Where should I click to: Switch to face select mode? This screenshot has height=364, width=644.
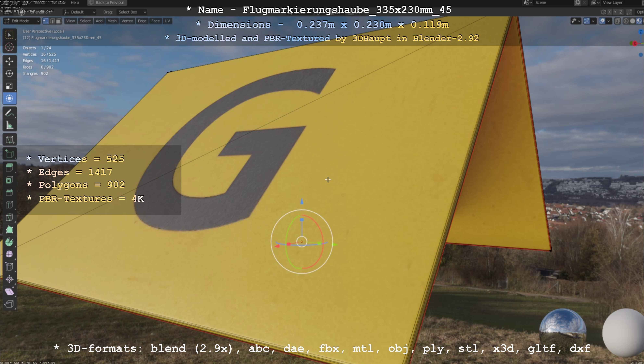(x=58, y=21)
